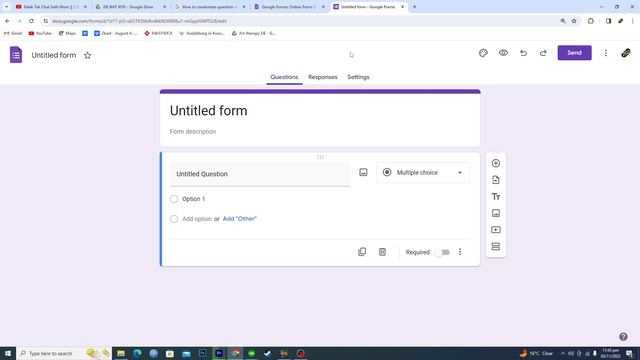Open the Windows Start menu
640x360 pixels.
[8, 353]
